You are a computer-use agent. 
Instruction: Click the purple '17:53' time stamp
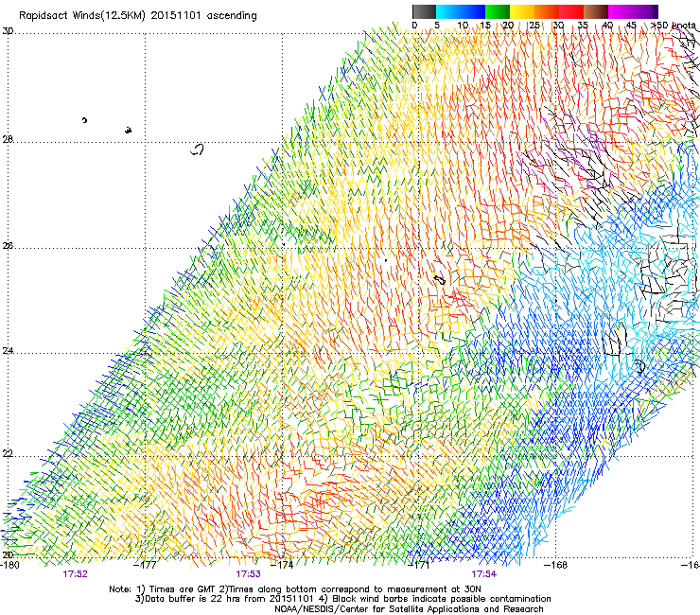tap(248, 574)
